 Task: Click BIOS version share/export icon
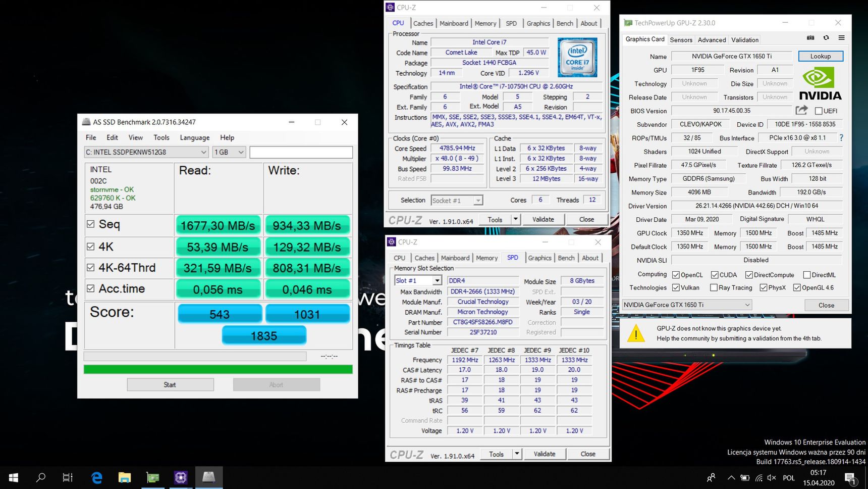point(801,110)
